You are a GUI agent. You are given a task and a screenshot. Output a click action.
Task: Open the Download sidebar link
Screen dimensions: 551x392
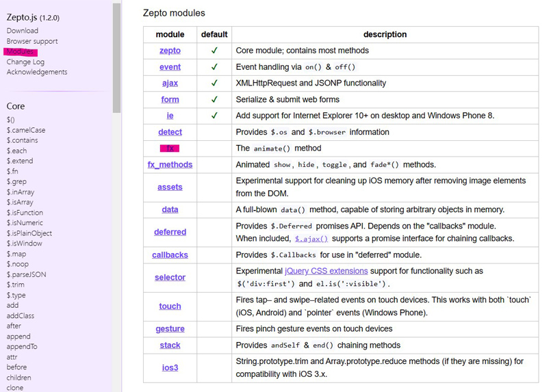23,31
